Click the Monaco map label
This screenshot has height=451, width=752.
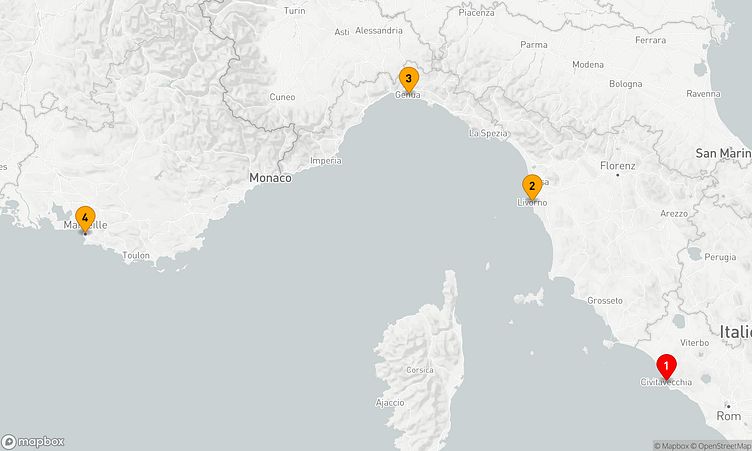pyautogui.click(x=270, y=178)
